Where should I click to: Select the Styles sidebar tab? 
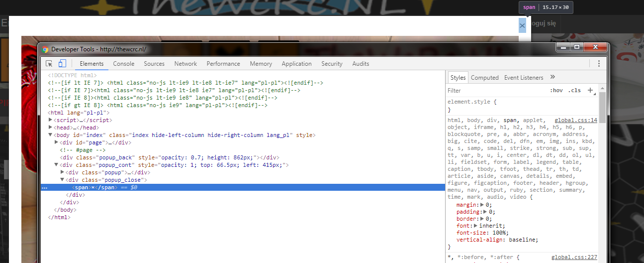458,78
